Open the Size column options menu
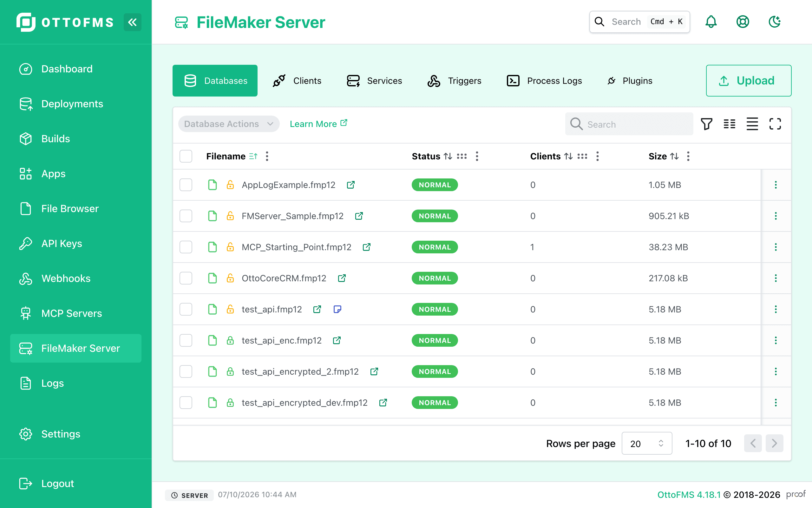812x508 pixels. click(x=688, y=156)
